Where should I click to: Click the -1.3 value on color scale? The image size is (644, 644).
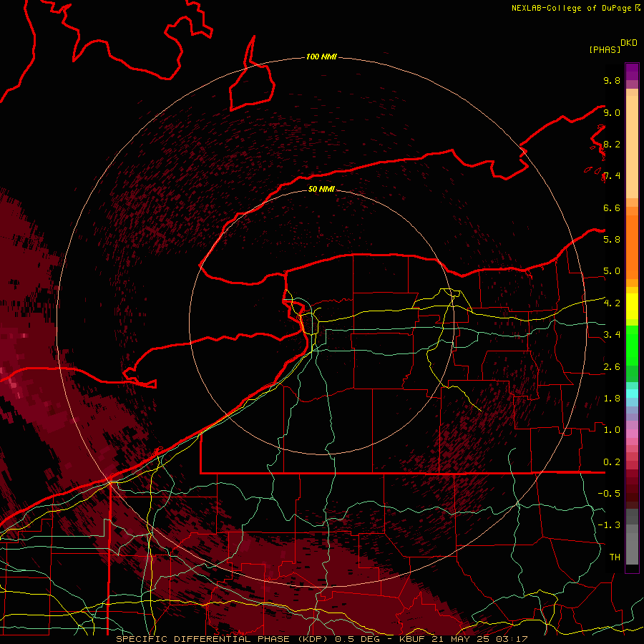pyautogui.click(x=609, y=525)
